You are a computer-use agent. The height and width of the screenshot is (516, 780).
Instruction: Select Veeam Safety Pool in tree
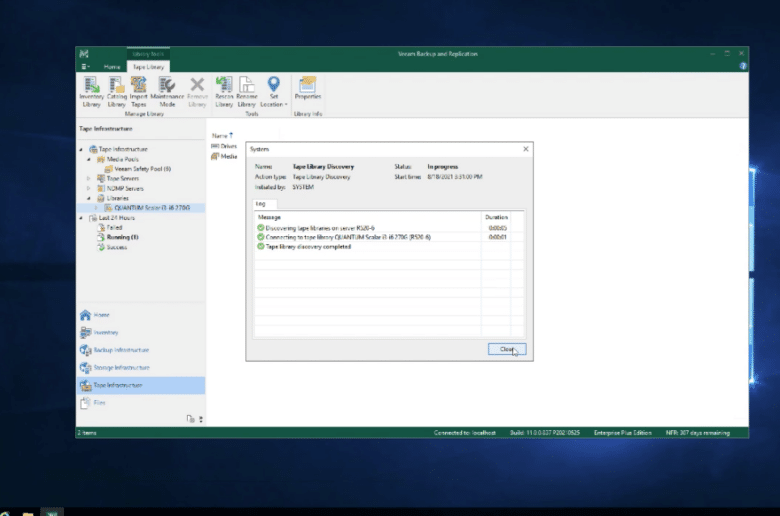[x=138, y=169]
